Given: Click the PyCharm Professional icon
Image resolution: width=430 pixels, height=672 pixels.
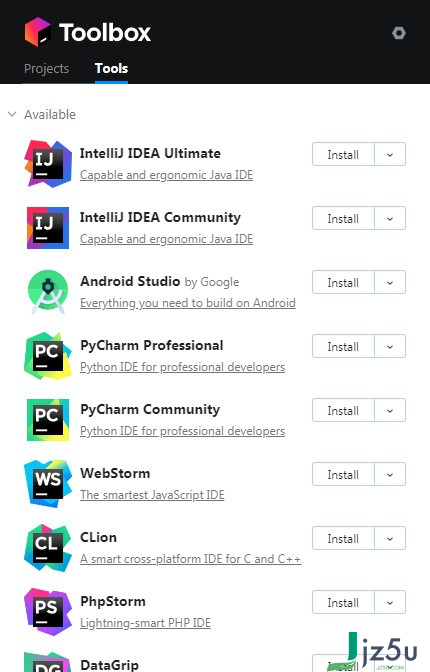Looking at the screenshot, I should 48,356.
